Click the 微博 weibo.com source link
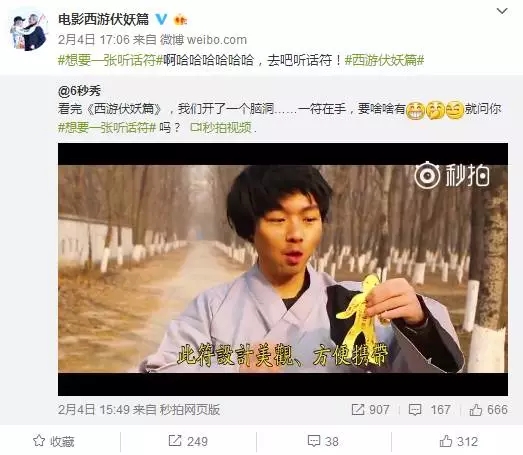Viewport: 523px width, 455px height. (x=203, y=40)
